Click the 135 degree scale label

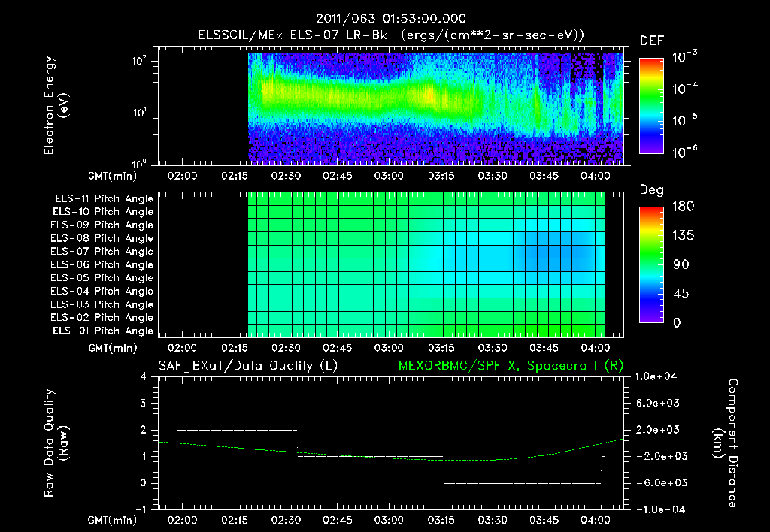683,236
